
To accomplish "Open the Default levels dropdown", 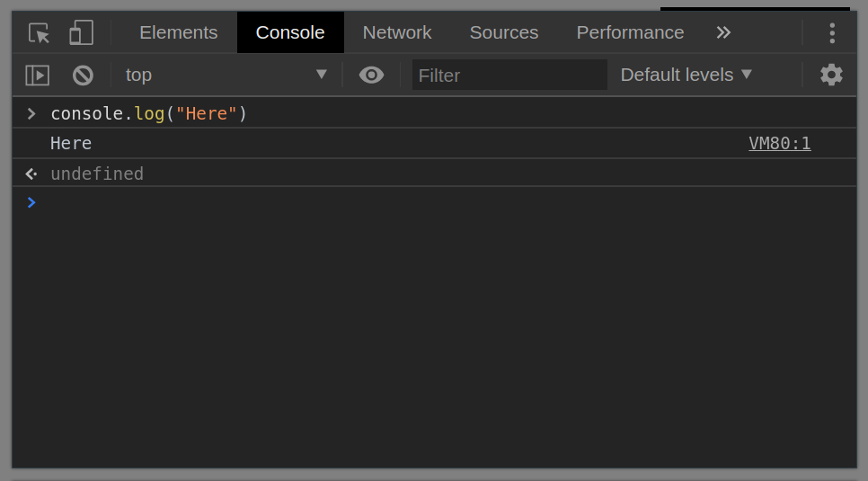I will [686, 75].
